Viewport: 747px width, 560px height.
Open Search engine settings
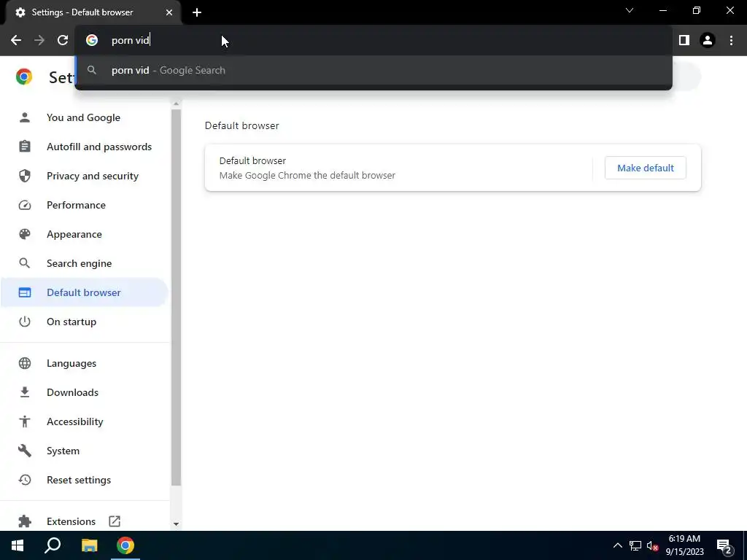[x=79, y=263]
